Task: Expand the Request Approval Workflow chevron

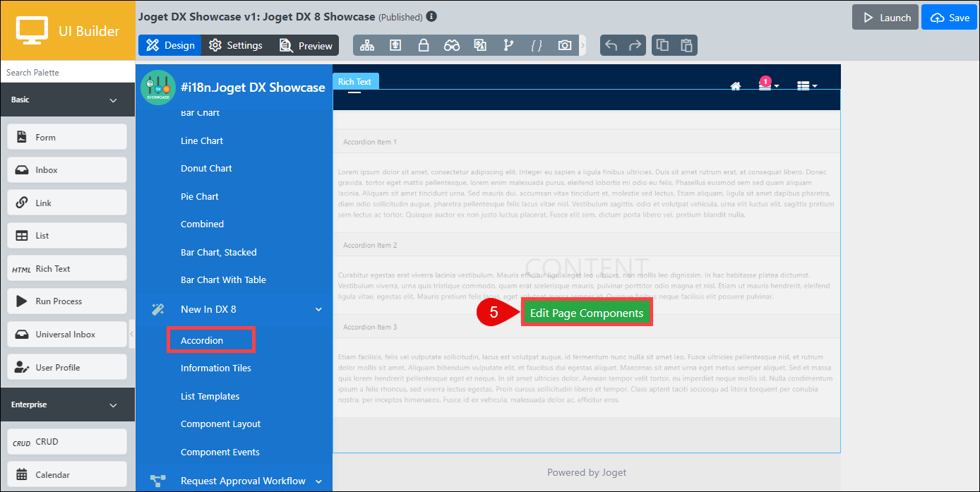Action: point(318,481)
